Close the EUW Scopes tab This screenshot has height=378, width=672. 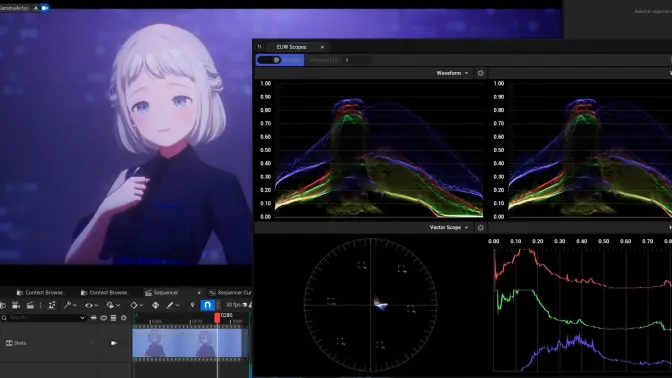pyautogui.click(x=322, y=47)
